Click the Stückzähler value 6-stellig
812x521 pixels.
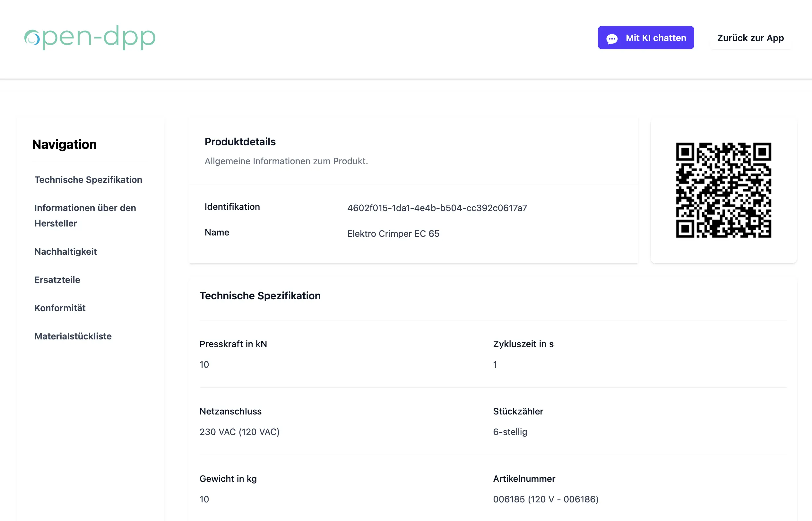tap(510, 432)
